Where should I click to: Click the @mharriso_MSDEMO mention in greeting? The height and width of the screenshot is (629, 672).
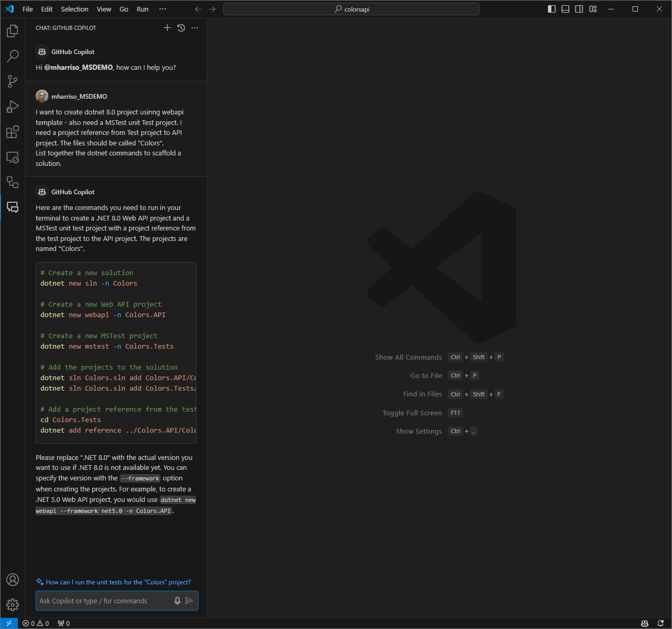pos(78,67)
